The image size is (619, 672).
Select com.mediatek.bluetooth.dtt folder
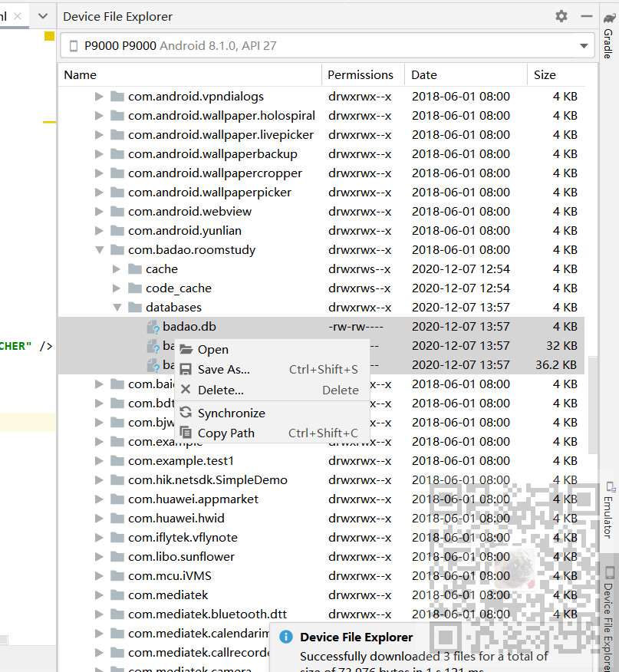[207, 614]
